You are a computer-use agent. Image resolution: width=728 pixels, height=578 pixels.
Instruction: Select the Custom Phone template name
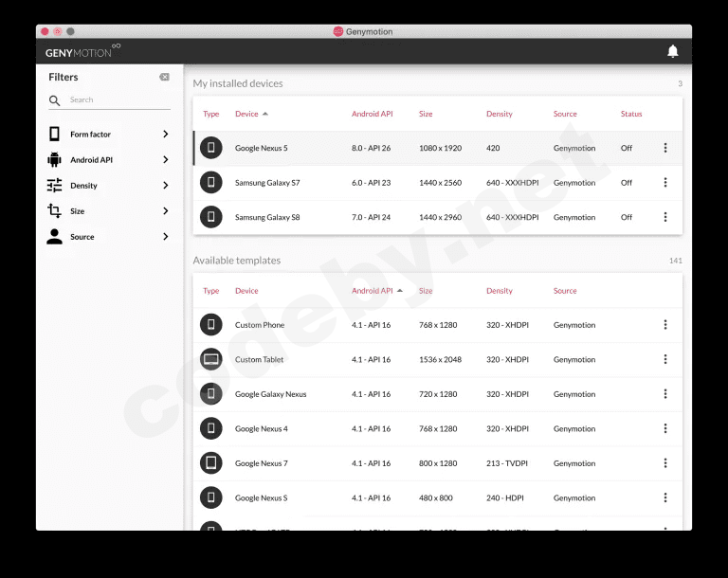coord(260,325)
